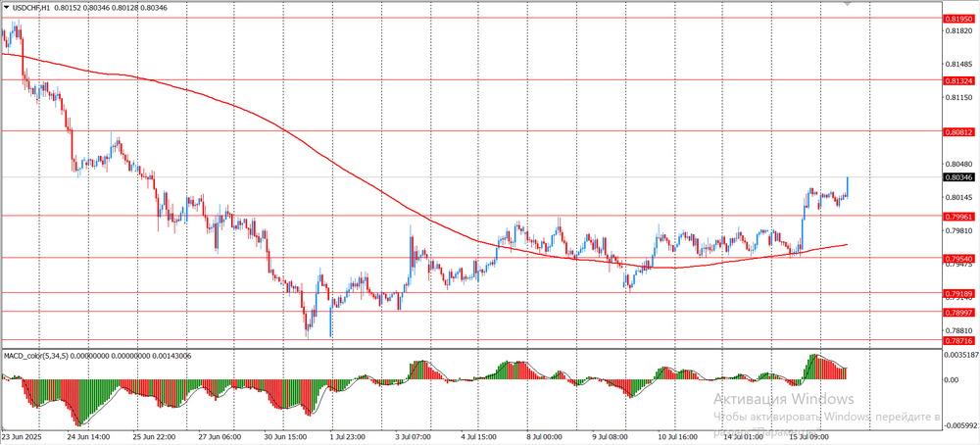Click the 15 Jul 09:00 time label
This screenshot has width=980, height=445.
[x=809, y=437]
